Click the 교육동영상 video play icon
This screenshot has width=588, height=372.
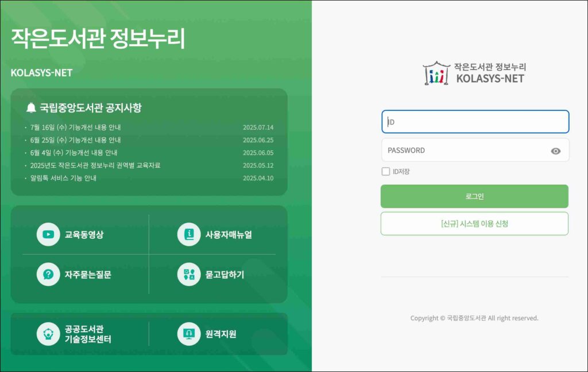(48, 234)
